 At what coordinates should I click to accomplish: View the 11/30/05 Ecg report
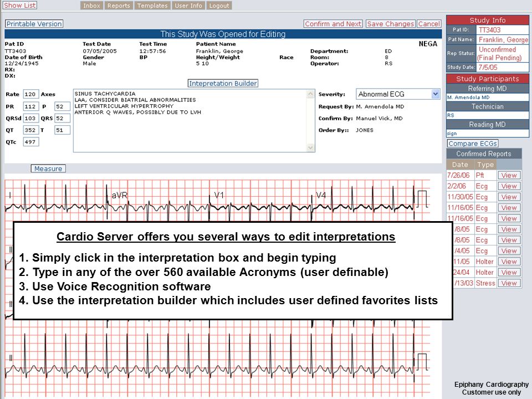point(509,197)
